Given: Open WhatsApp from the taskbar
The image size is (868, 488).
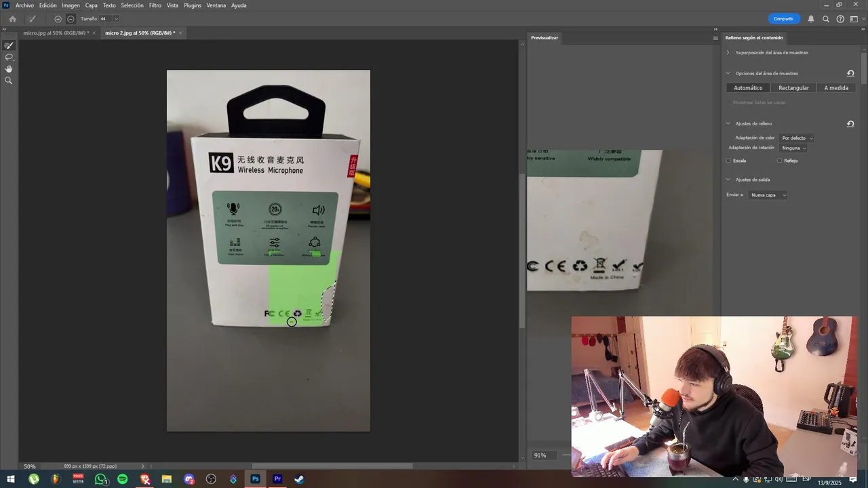Looking at the screenshot, I should click(x=101, y=479).
